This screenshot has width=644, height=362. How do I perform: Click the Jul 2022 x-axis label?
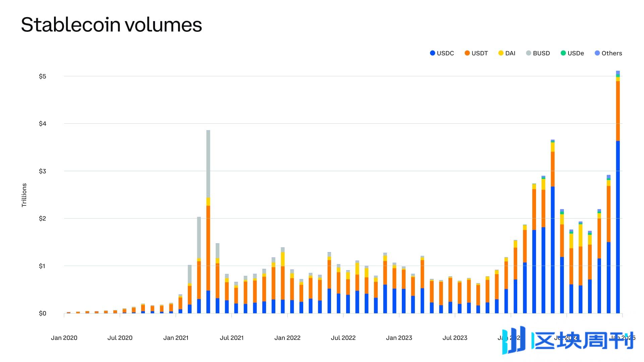click(343, 338)
